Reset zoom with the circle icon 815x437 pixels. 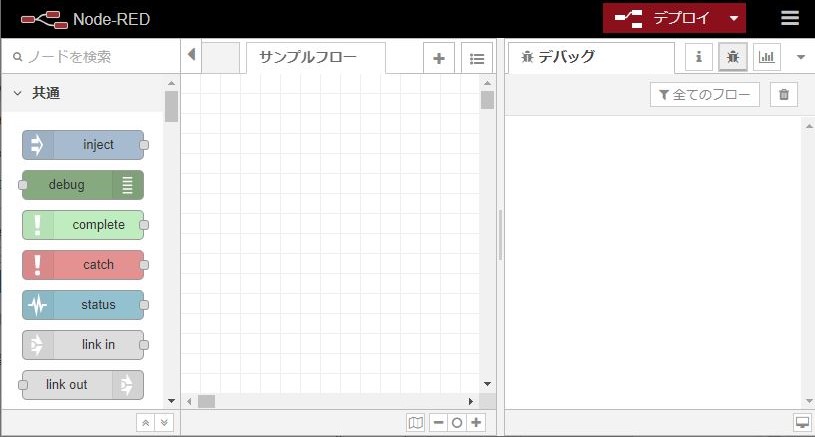[x=457, y=423]
